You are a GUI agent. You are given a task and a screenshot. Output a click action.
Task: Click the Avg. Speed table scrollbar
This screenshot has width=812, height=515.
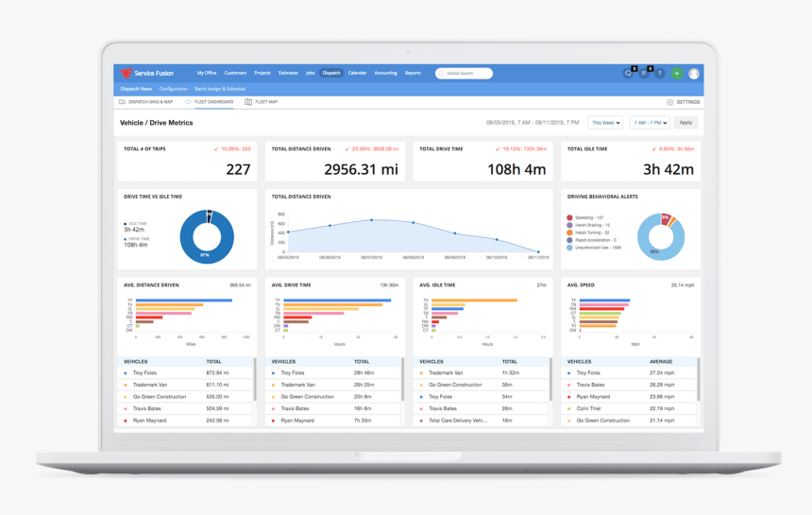coord(698,379)
